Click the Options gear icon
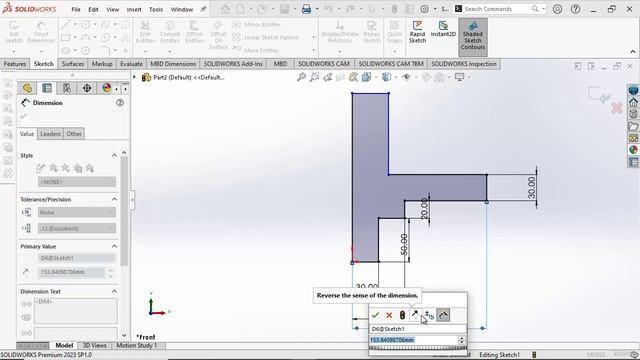 point(424,9)
